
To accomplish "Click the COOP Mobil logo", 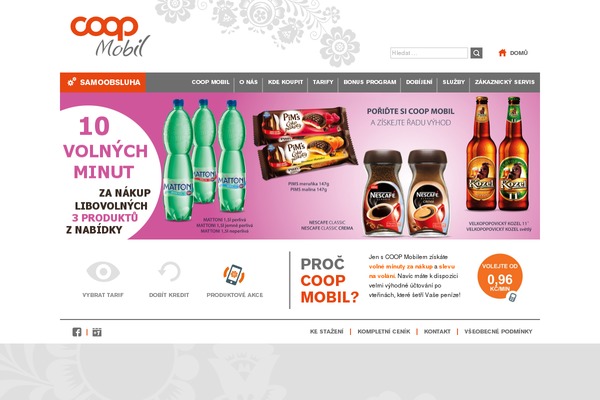I will [110, 36].
